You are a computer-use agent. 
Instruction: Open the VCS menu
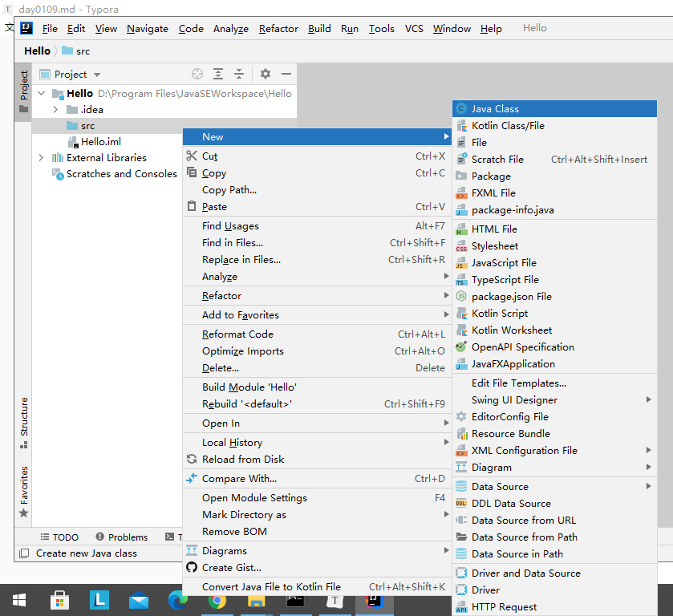point(414,28)
